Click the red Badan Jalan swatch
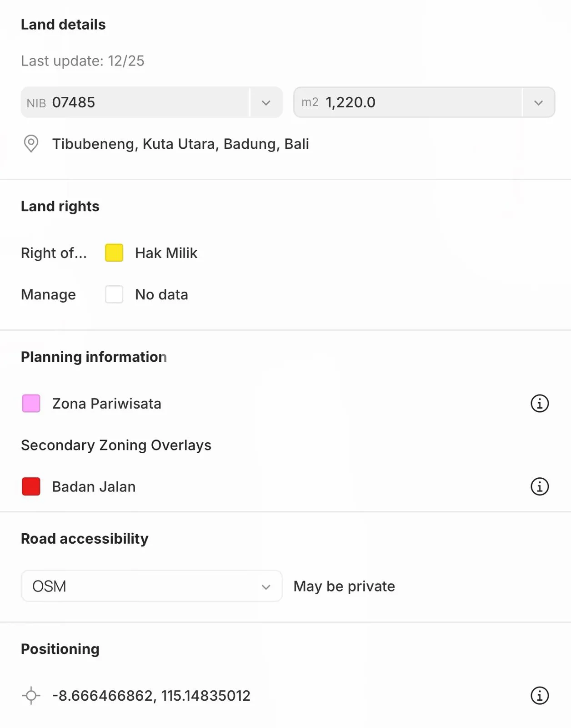571x728 pixels. click(31, 486)
